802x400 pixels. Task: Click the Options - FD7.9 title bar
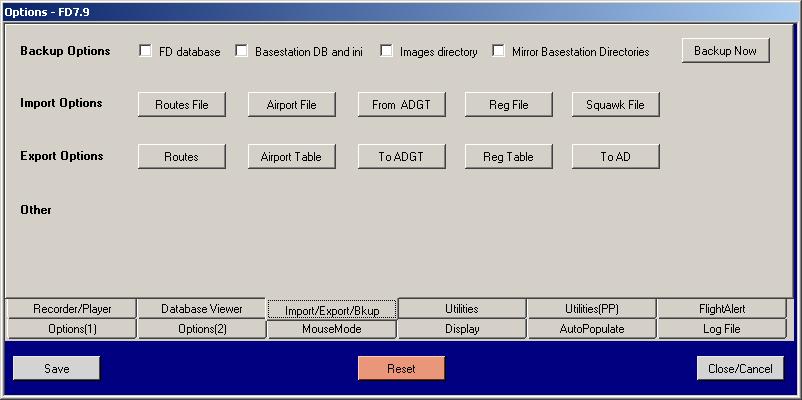point(401,12)
